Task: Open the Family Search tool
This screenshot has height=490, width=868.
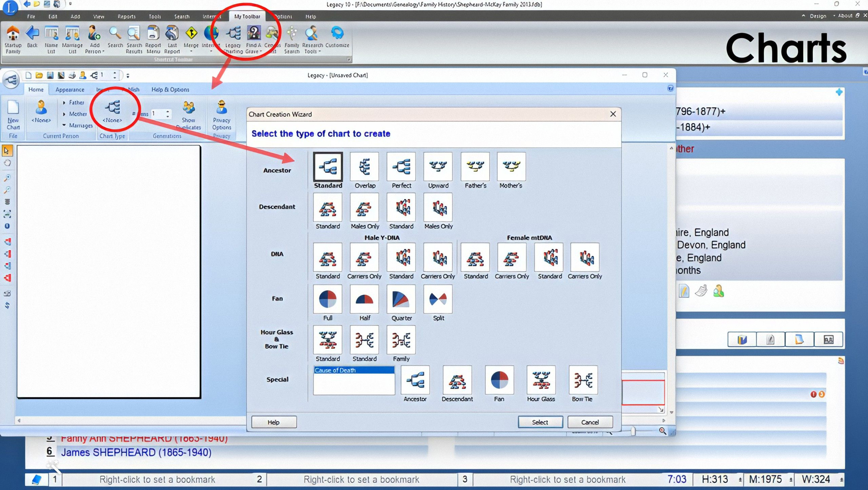Action: (291, 39)
